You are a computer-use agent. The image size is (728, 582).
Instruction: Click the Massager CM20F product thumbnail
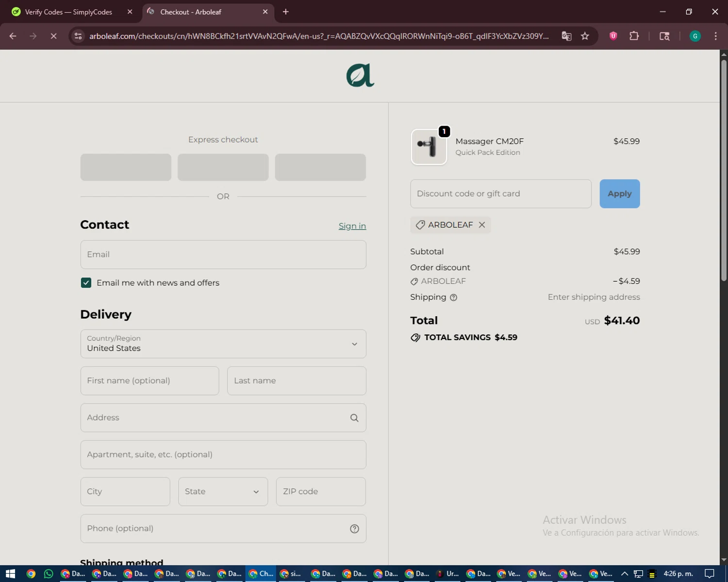[x=429, y=147]
